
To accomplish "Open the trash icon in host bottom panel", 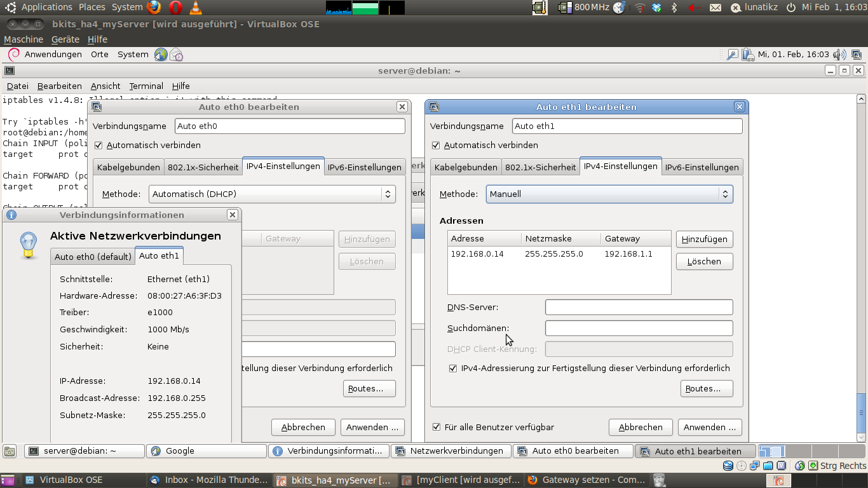I will pos(659,480).
